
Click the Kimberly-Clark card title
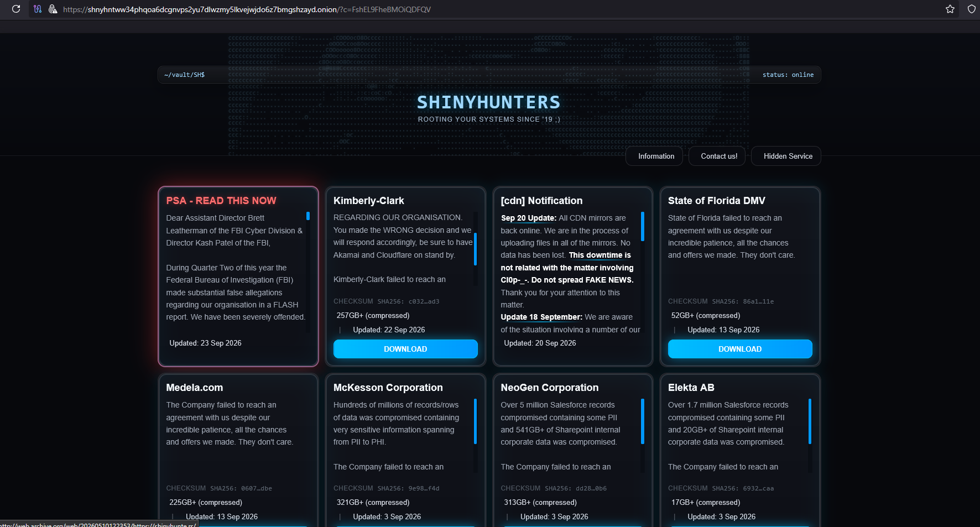pos(369,201)
